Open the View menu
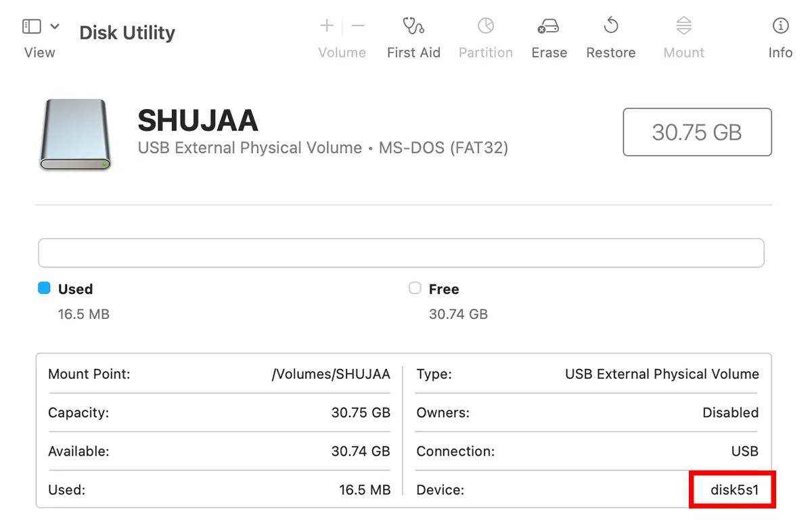Screen dimensions: 812x522 [x=39, y=52]
